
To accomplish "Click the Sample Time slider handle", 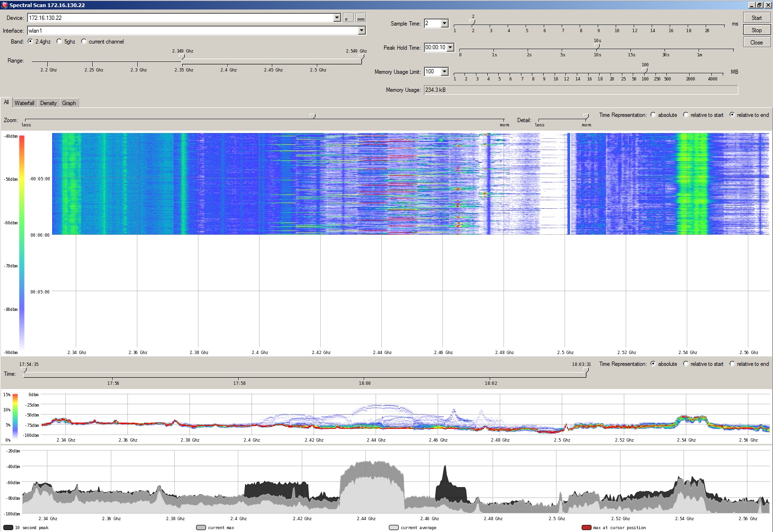I will [472, 22].
